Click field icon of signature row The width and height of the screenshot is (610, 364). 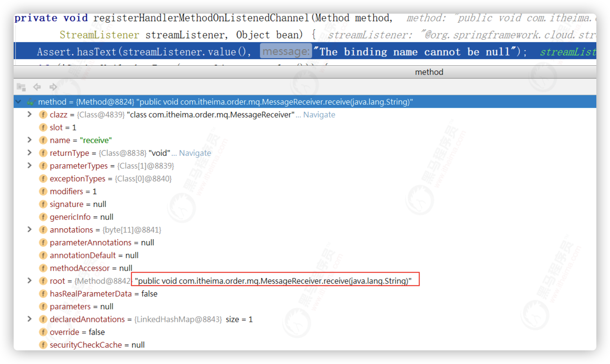point(43,204)
